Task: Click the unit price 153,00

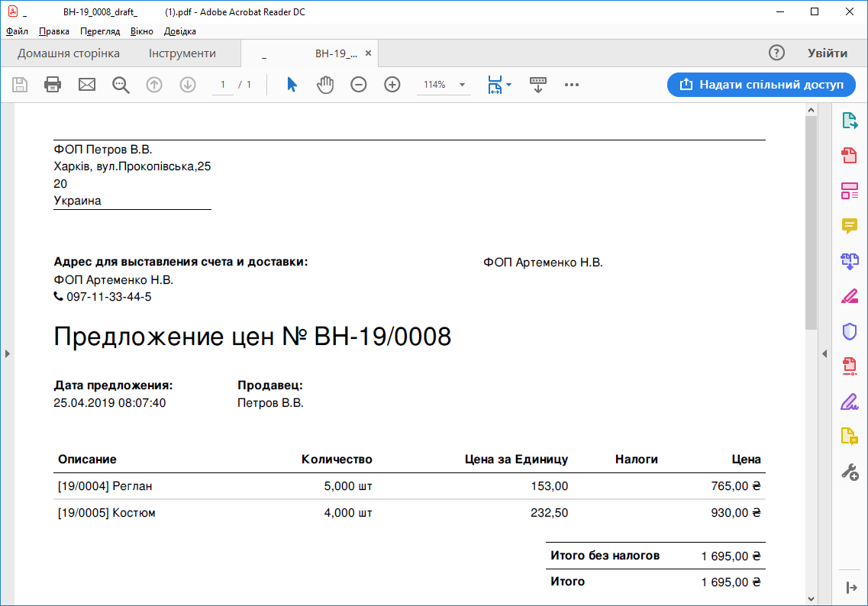Action: [x=550, y=486]
